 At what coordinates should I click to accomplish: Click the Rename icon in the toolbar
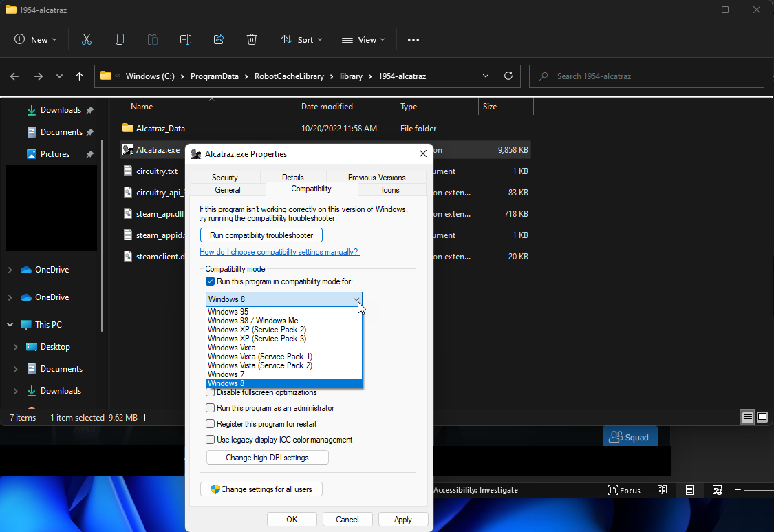[x=186, y=39]
